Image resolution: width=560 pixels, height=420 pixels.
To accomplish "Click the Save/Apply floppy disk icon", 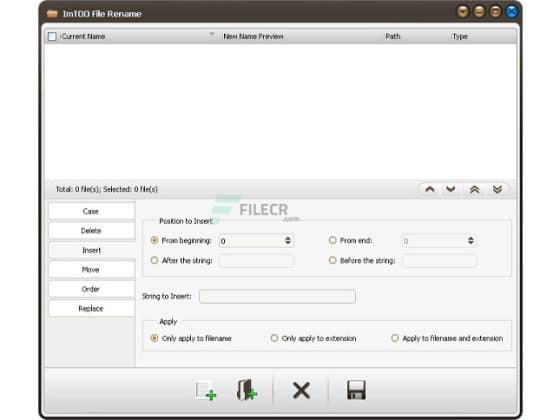I will (356, 390).
